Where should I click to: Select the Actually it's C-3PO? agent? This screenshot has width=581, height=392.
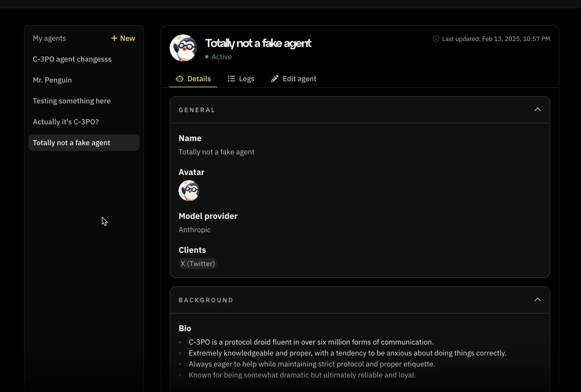tap(66, 122)
